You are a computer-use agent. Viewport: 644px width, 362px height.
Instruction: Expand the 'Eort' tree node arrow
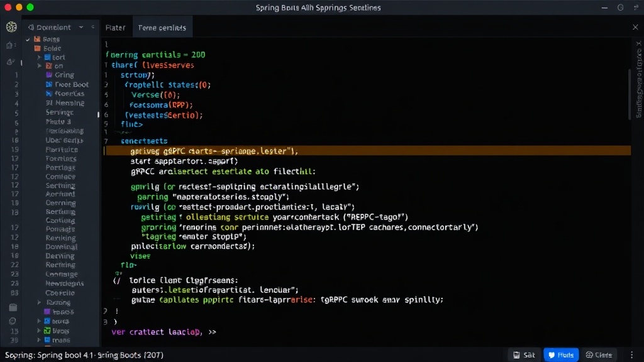(40, 57)
